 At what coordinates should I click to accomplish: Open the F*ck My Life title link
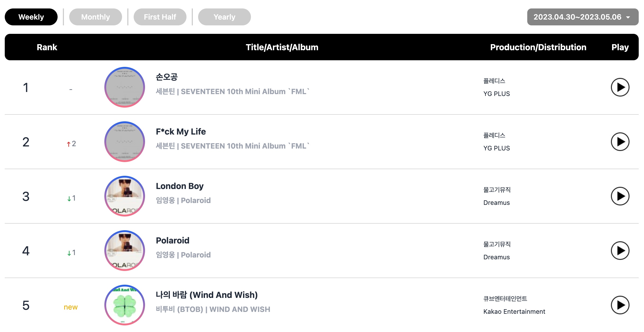181,131
